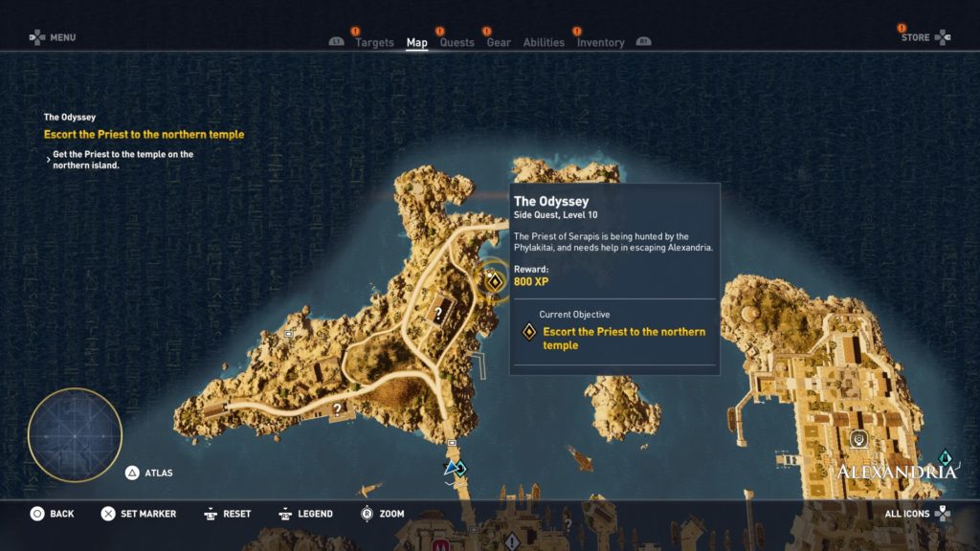This screenshot has width=980, height=551.
Task: Click the Legend d-pad icon
Action: [285, 514]
